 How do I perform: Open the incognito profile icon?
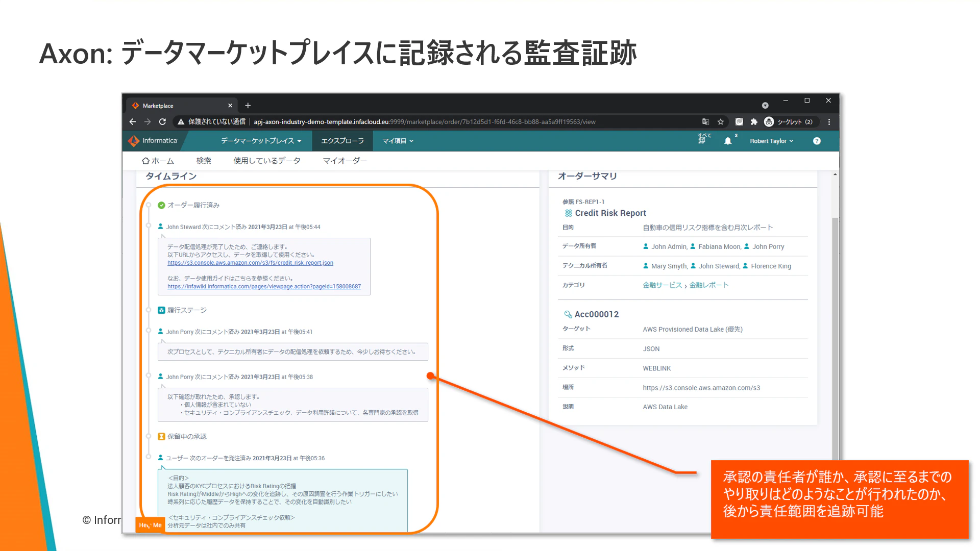pyautogui.click(x=769, y=122)
